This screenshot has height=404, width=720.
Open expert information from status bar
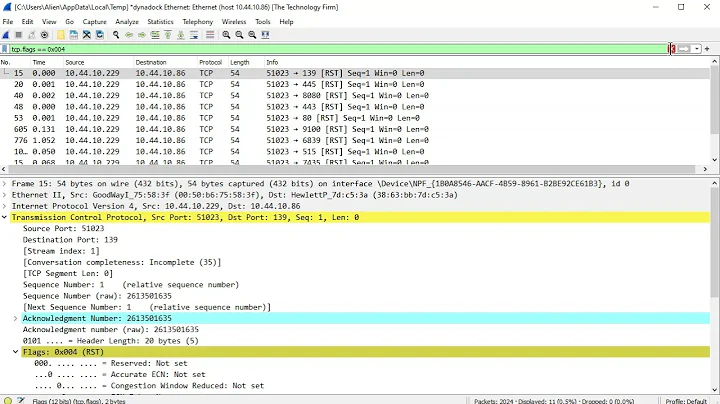tap(8, 400)
